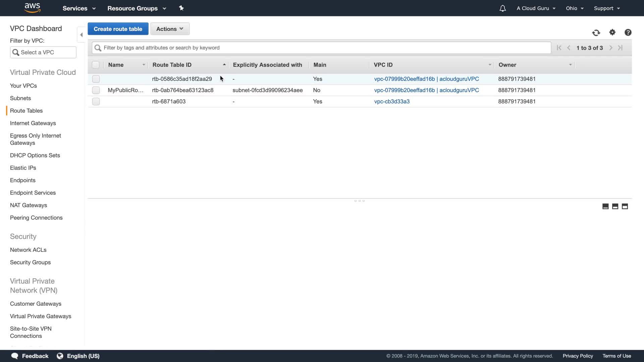Expand the Ohio region dropdown
The height and width of the screenshot is (362, 644).
575,8
